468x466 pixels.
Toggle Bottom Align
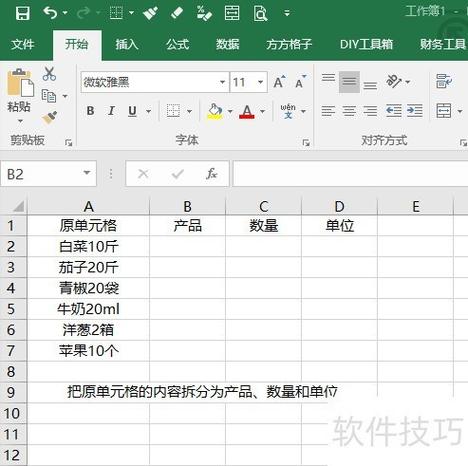coord(370,85)
